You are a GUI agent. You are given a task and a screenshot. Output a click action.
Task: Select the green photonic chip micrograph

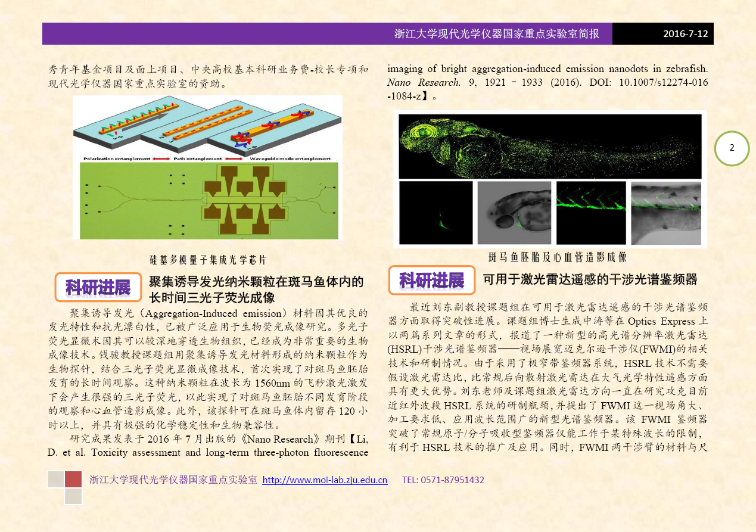click(x=209, y=200)
